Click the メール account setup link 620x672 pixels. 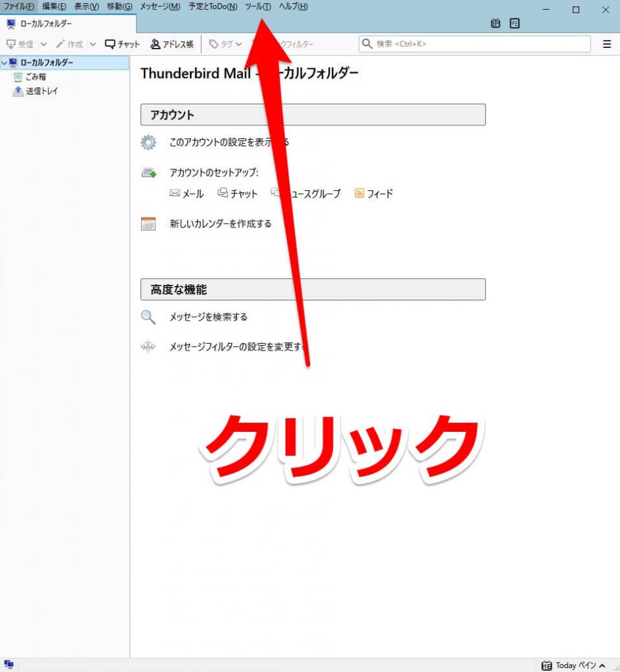point(187,194)
